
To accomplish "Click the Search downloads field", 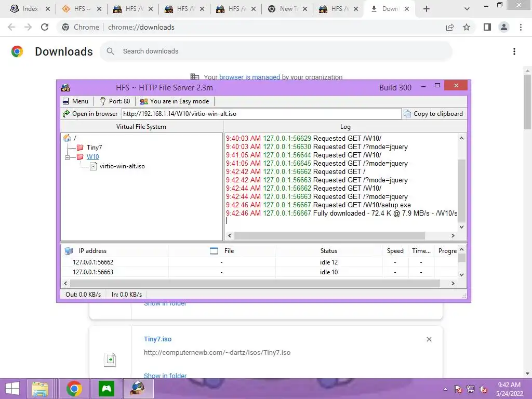I will point(276,51).
